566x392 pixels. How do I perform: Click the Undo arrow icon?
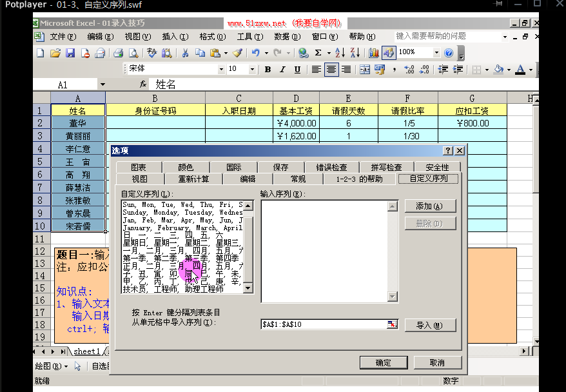coord(255,53)
